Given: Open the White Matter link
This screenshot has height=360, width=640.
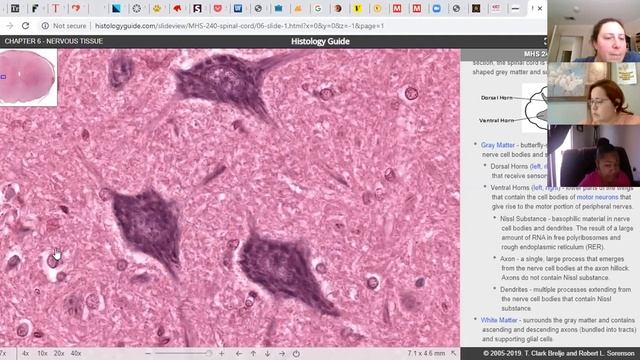Looking at the screenshot, I should [499, 320].
